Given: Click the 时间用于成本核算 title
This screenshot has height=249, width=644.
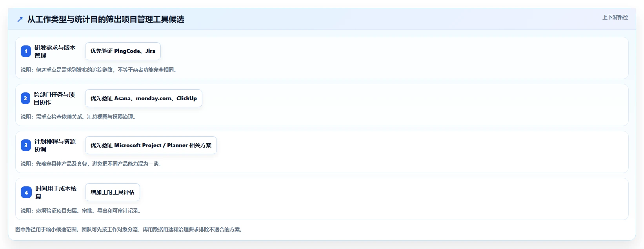Looking at the screenshot, I should coord(56,192).
